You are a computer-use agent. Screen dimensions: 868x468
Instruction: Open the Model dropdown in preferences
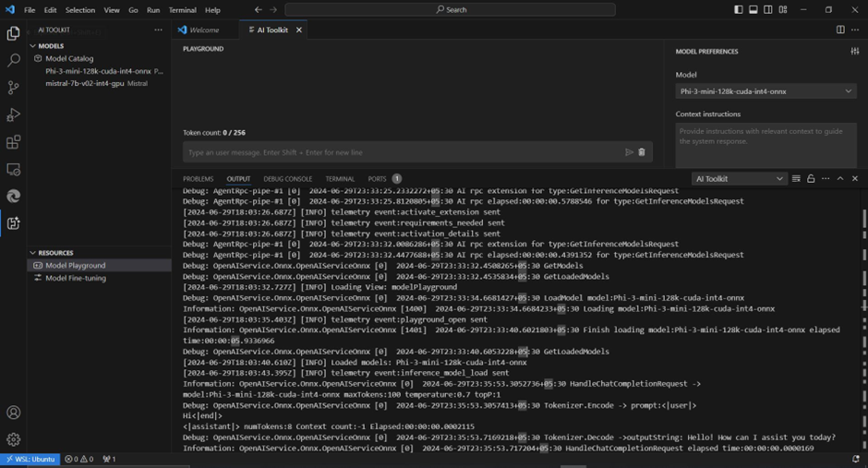coord(766,91)
